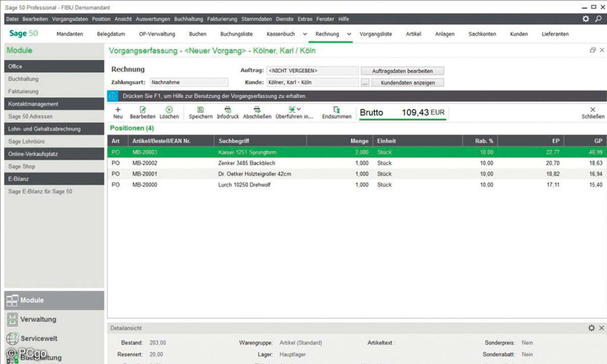Click the info icon in hint bar
This screenshot has height=364, width=607.
(113, 95)
